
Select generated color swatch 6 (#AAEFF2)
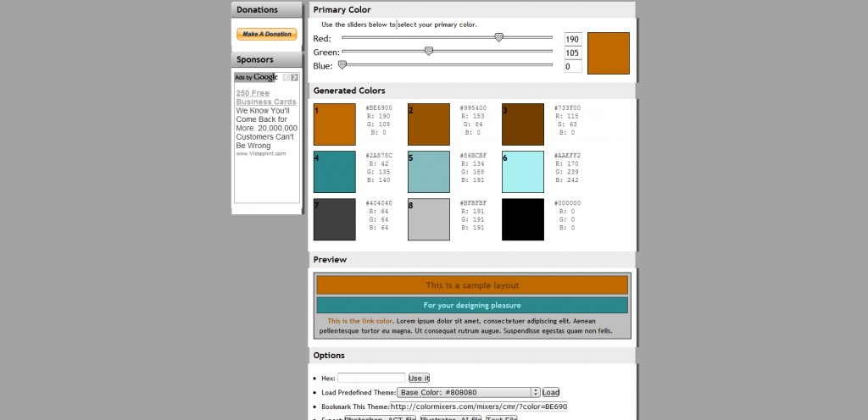click(x=523, y=172)
